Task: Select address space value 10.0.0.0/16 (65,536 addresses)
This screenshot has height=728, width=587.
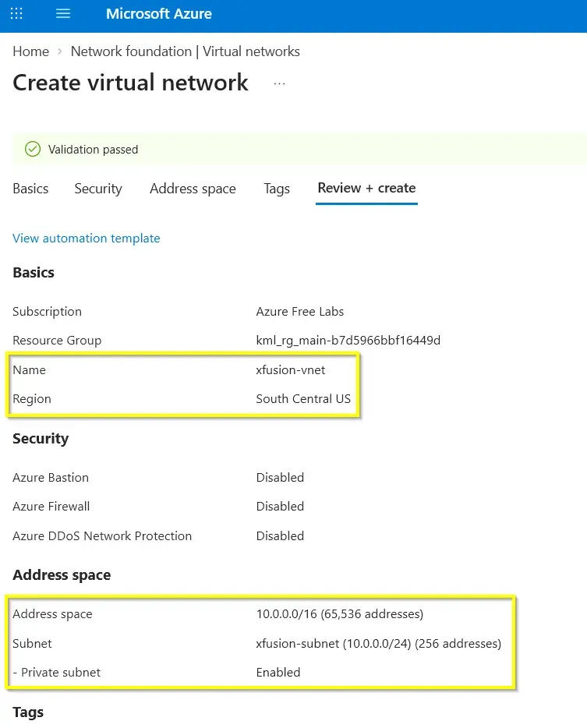Action: (340, 613)
